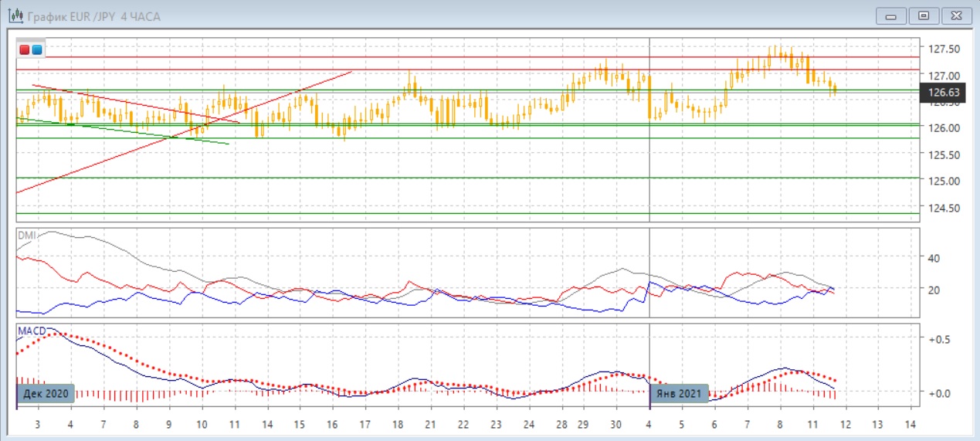
Task: Click date 18 on the time axis
Action: (398, 425)
